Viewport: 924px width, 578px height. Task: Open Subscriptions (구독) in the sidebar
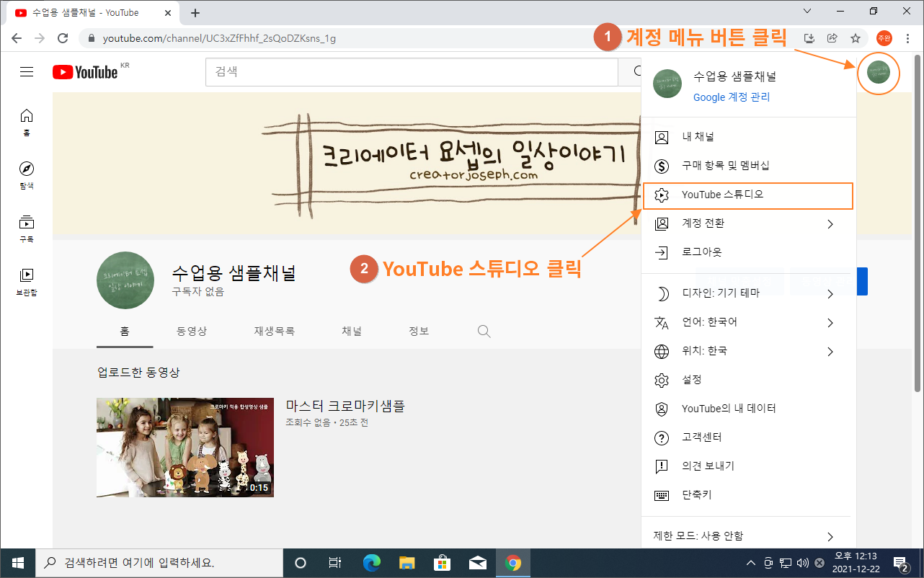27,228
